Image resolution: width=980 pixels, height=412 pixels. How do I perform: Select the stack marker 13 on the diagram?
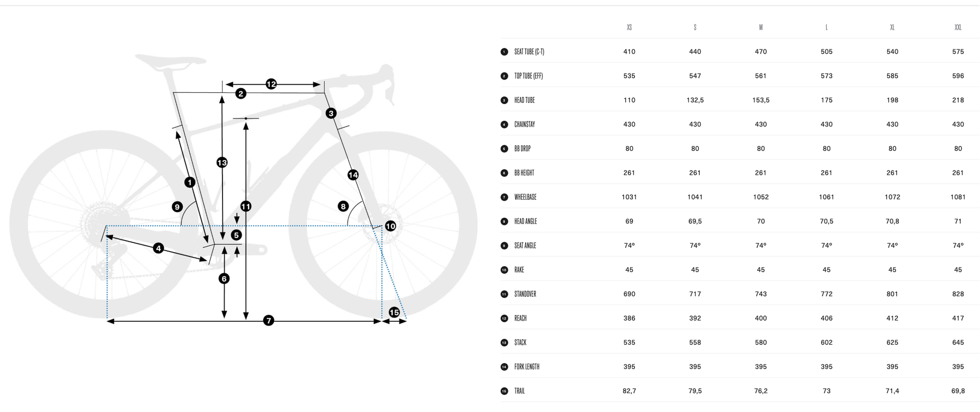click(222, 163)
